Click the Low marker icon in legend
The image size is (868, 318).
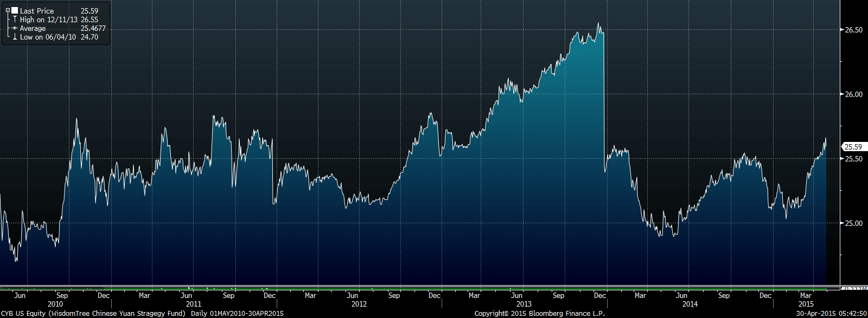pyautogui.click(x=15, y=37)
